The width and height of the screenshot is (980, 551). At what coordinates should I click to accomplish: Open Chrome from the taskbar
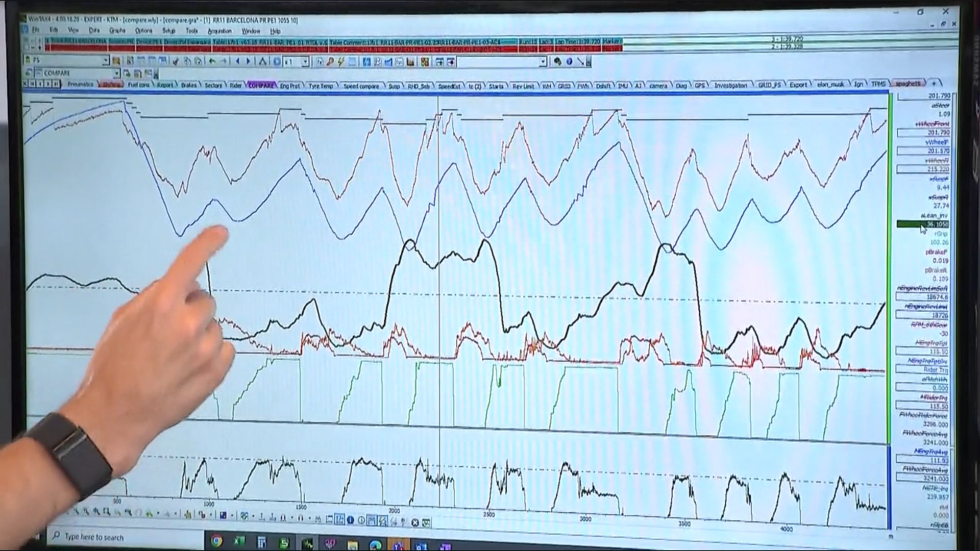click(216, 541)
